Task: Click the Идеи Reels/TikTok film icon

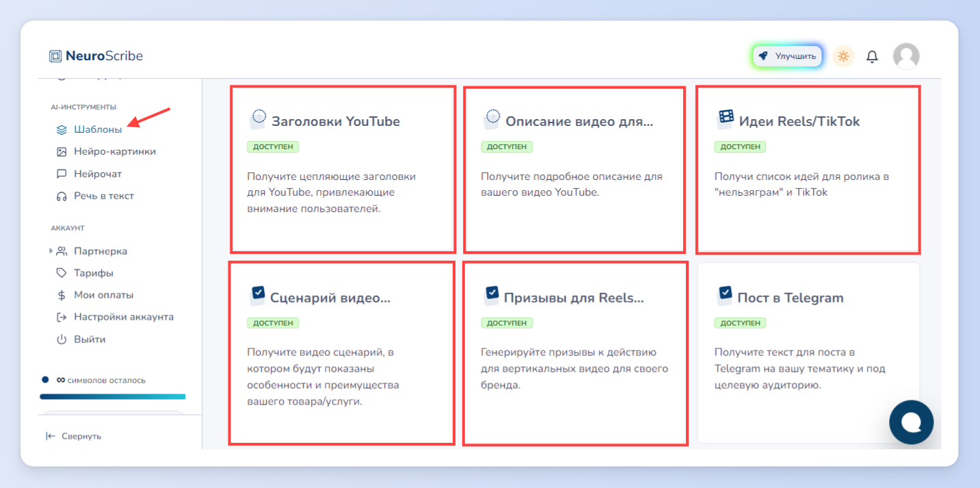Action: 724,118
